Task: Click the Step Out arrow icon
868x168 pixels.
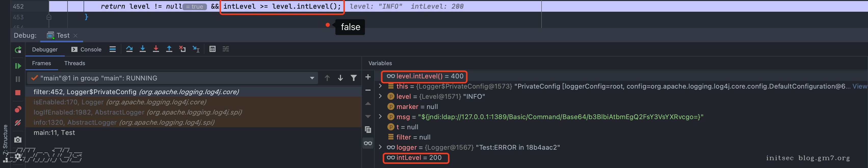Action: pos(169,49)
